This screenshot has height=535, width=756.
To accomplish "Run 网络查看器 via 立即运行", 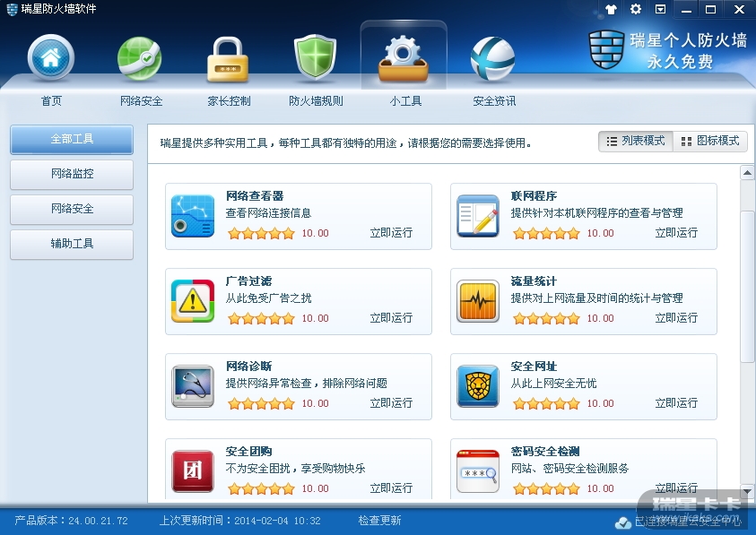I will tap(391, 233).
